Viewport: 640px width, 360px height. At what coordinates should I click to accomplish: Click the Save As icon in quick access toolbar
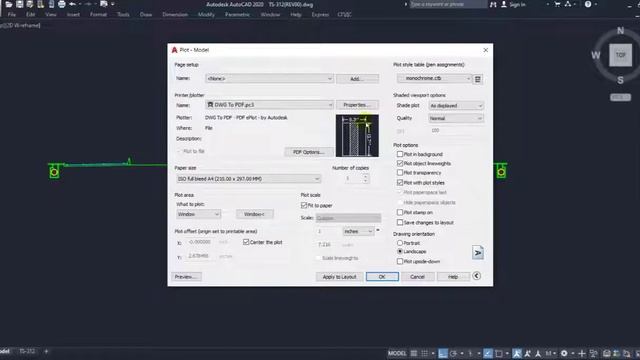[x=30, y=4]
